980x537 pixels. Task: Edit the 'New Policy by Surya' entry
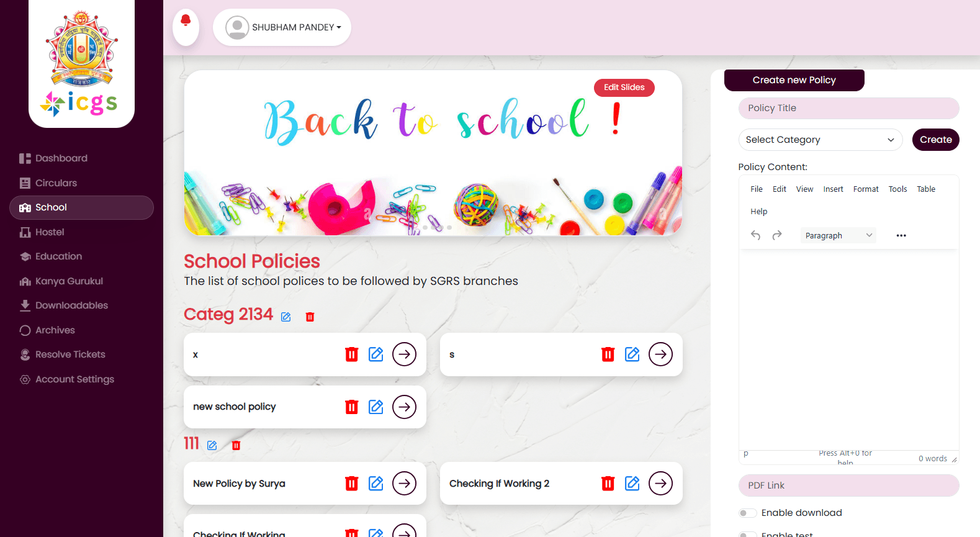(376, 483)
